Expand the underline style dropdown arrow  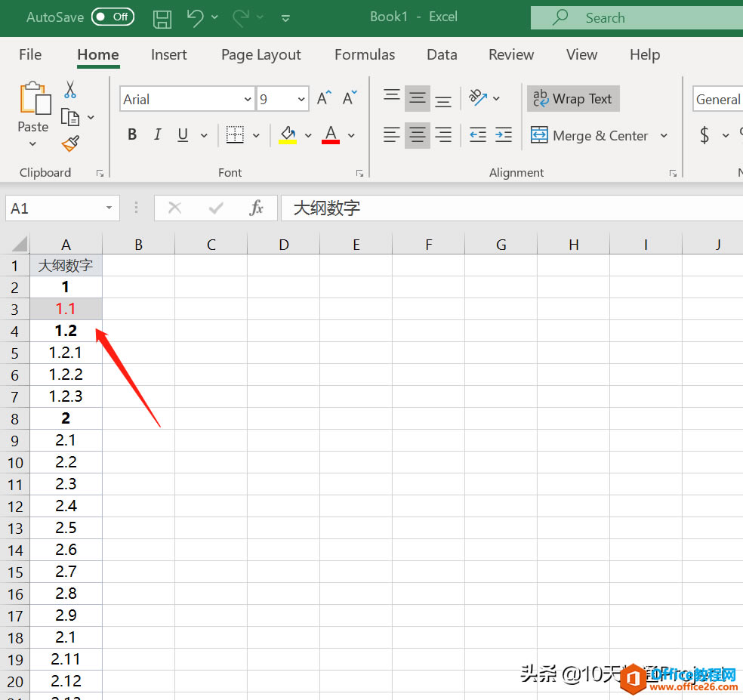point(204,136)
